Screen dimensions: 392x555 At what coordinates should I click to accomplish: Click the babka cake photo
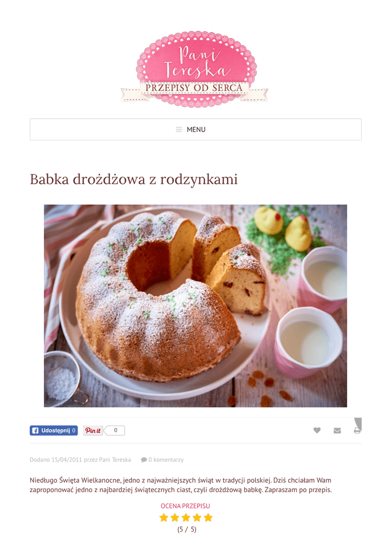(x=195, y=306)
